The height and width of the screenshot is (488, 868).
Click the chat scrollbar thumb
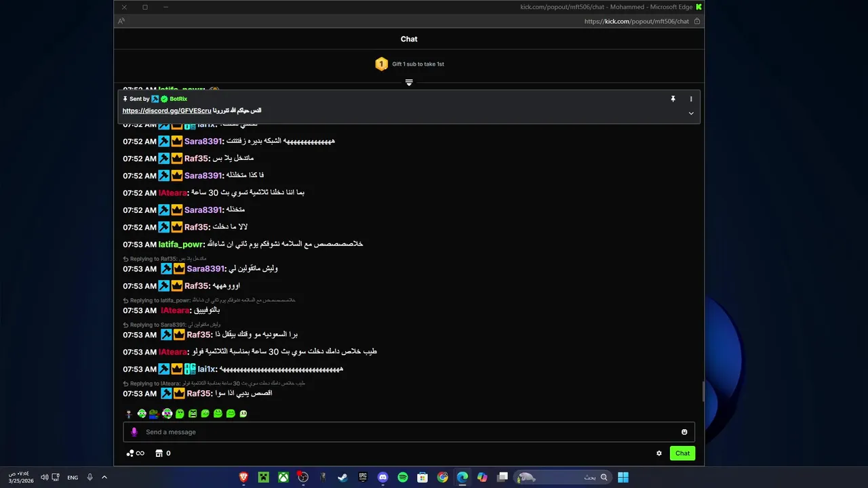[x=703, y=391]
